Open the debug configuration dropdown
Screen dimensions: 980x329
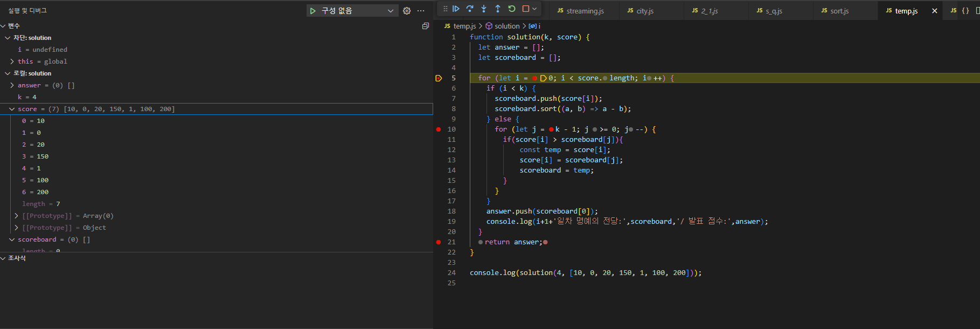pos(391,11)
